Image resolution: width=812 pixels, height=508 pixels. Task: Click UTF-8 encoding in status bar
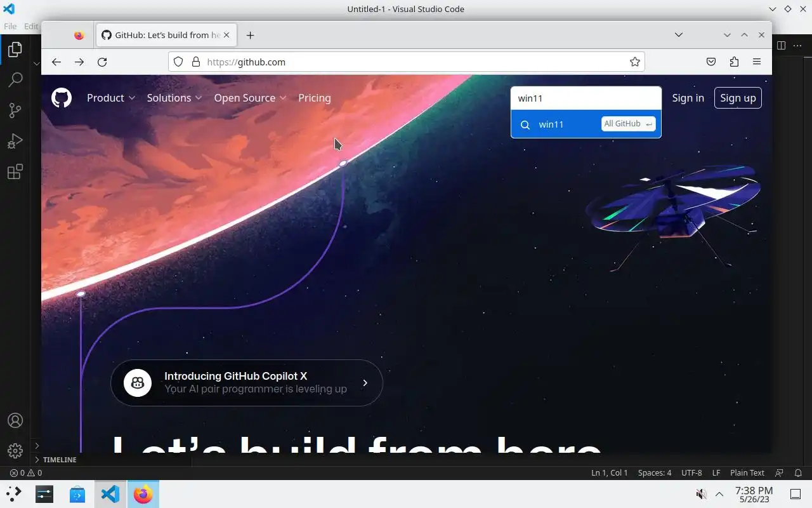point(691,472)
